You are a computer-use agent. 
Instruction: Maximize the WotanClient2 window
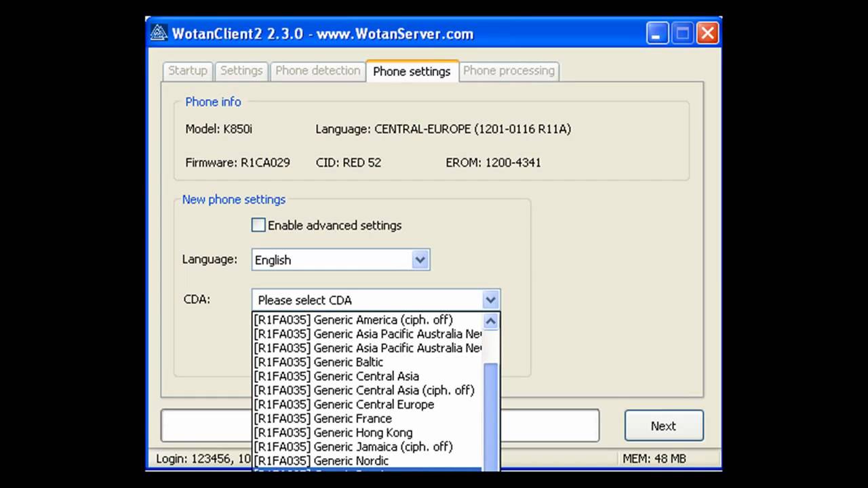tap(682, 33)
